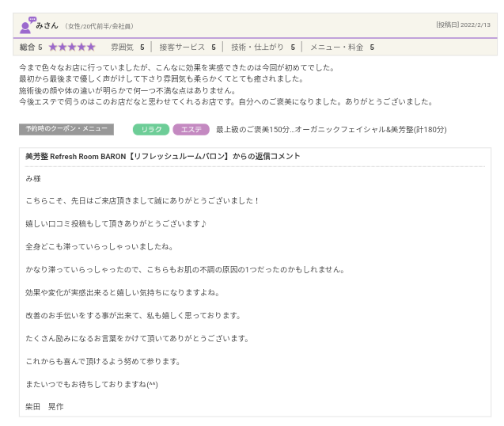Click the reviewer demographics 女性/20代前半/会社員
504x426 pixels.
coord(100,26)
